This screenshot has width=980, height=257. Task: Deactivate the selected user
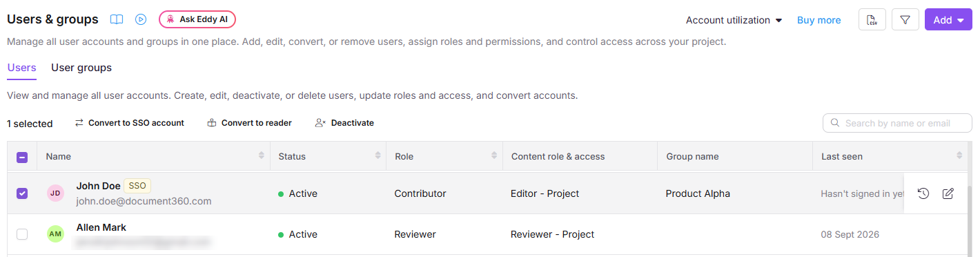(344, 123)
